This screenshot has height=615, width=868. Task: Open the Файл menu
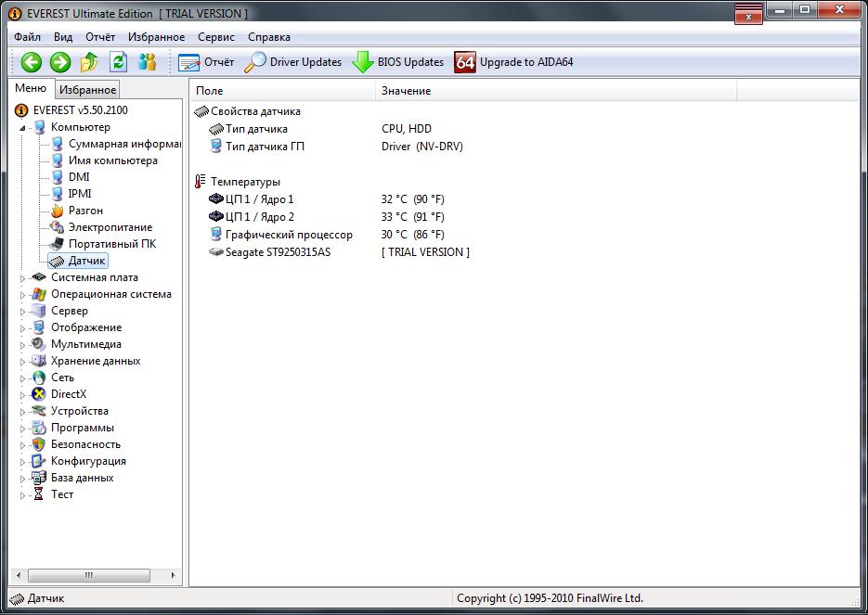tap(27, 37)
